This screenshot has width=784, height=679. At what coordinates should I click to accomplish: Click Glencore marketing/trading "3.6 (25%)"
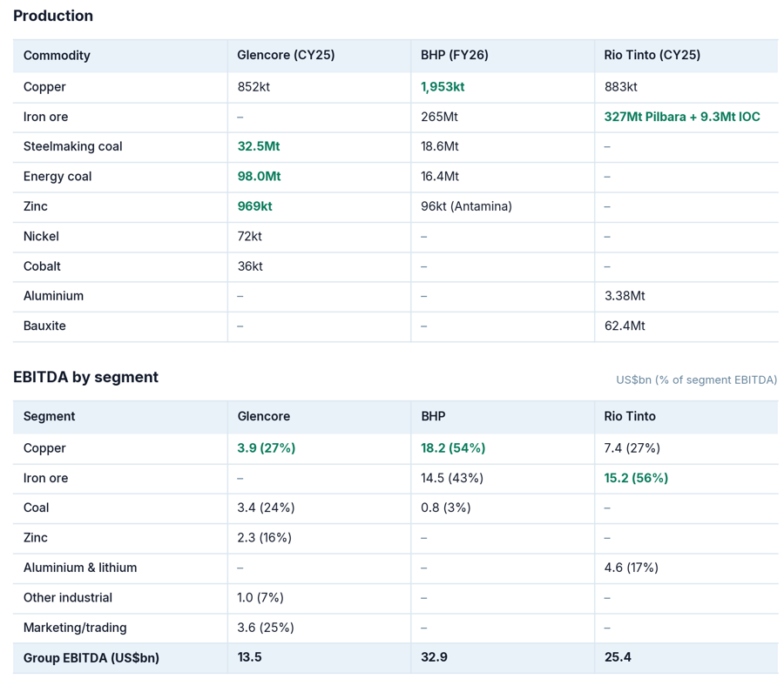coord(266,628)
